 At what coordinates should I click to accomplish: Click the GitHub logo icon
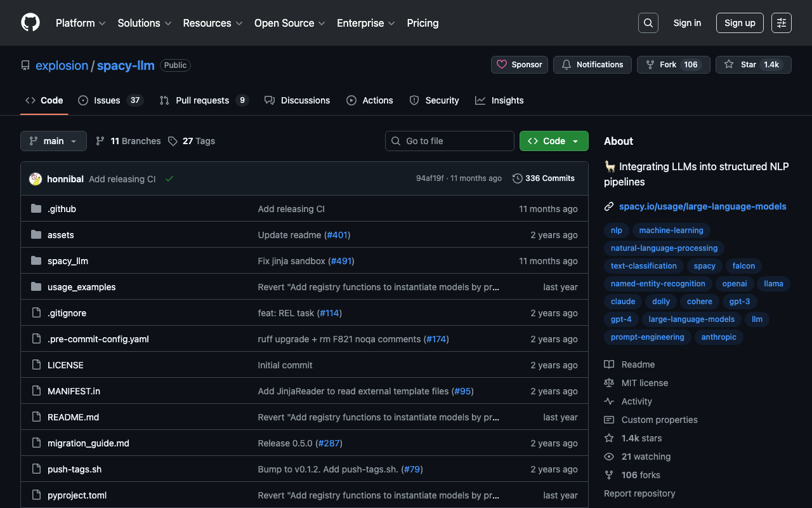[30, 23]
